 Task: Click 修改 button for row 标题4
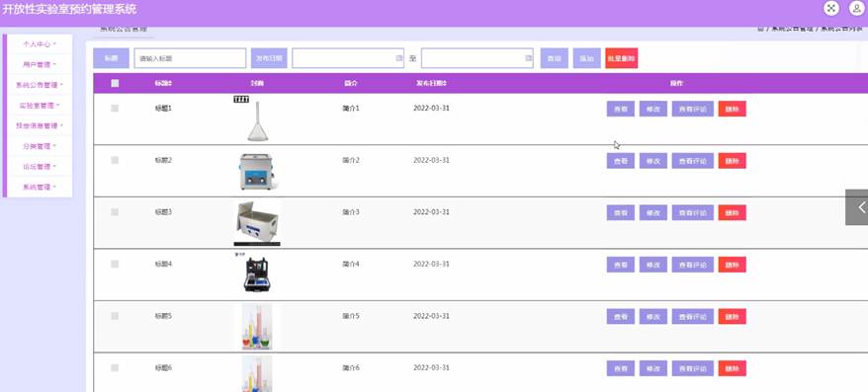point(653,265)
